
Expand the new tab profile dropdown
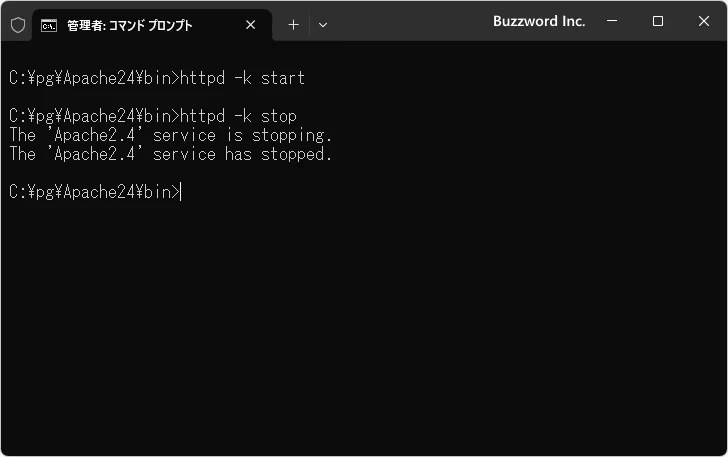click(322, 24)
